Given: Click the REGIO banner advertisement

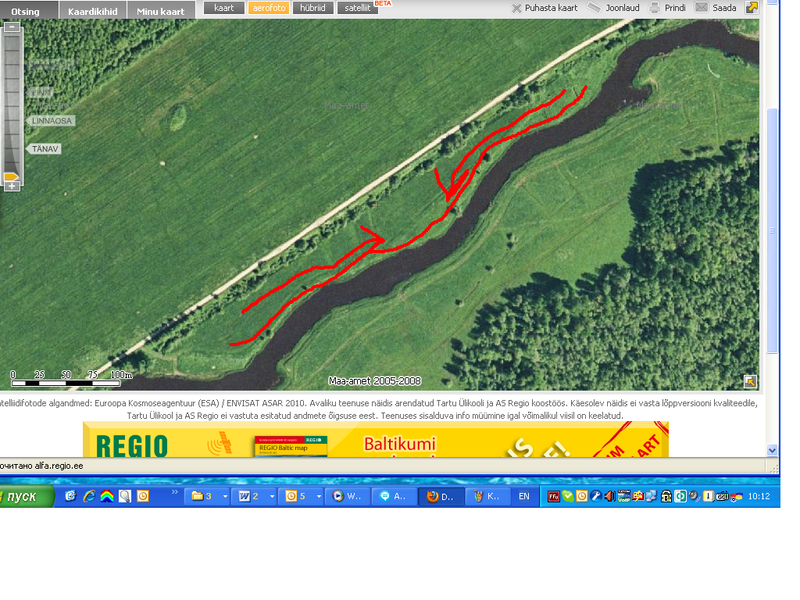Looking at the screenshot, I should (376, 439).
